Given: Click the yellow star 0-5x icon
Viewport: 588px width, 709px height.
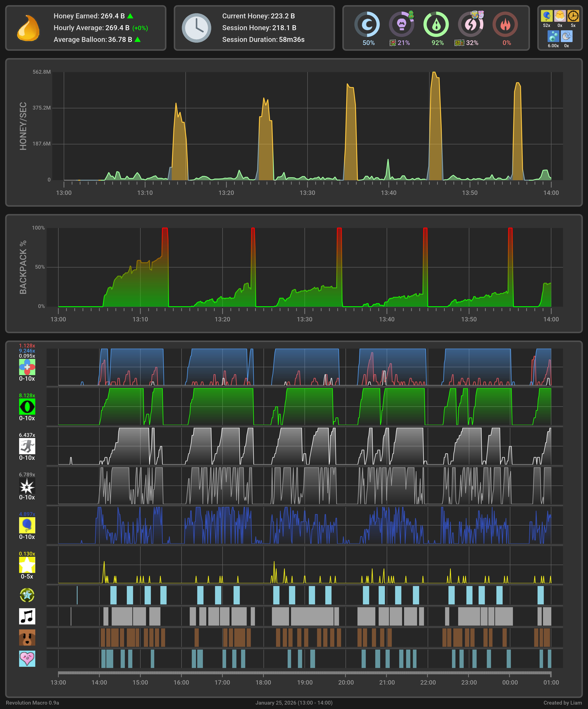Looking at the screenshot, I should pos(27,565).
